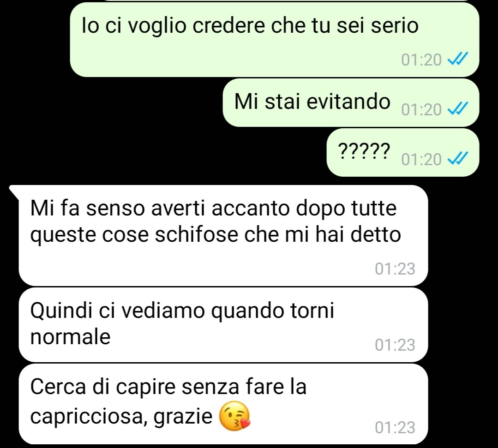Select the 'Mi fa senso averti accanto' message
The width and height of the screenshot is (498, 448).
(223, 236)
